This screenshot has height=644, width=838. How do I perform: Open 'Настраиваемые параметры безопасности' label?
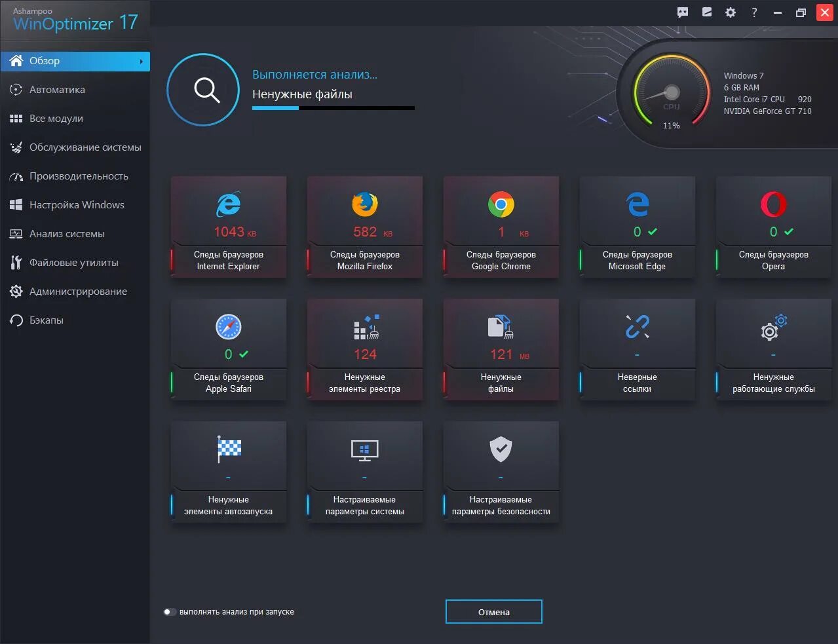(501, 505)
